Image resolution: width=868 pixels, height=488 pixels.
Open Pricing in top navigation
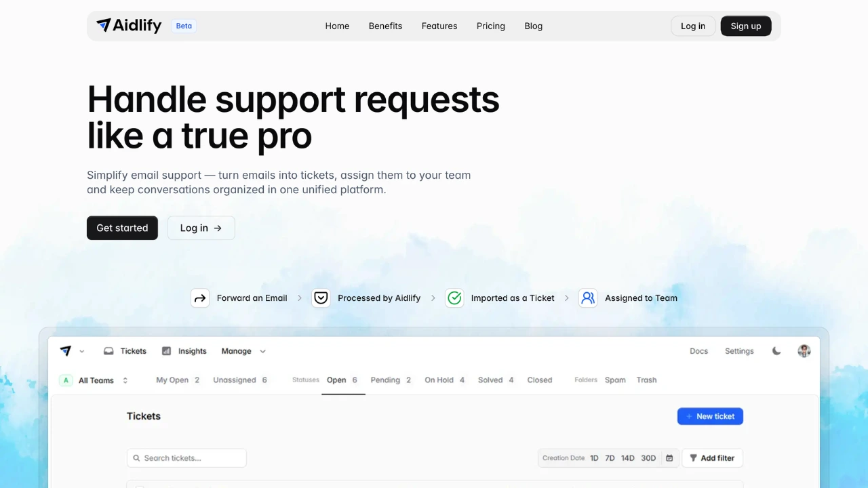click(x=491, y=26)
